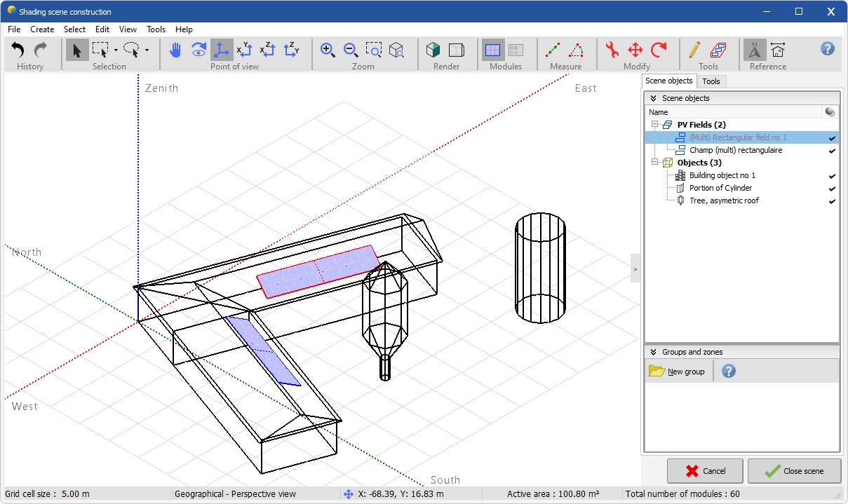The image size is (848, 504).
Task: Toggle checkmark for Tree, asymetric roof
Action: coord(832,201)
